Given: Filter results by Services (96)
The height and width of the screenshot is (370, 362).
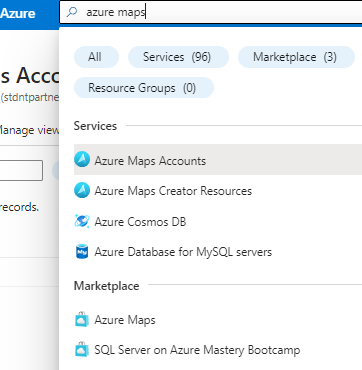Looking at the screenshot, I should 178,57.
